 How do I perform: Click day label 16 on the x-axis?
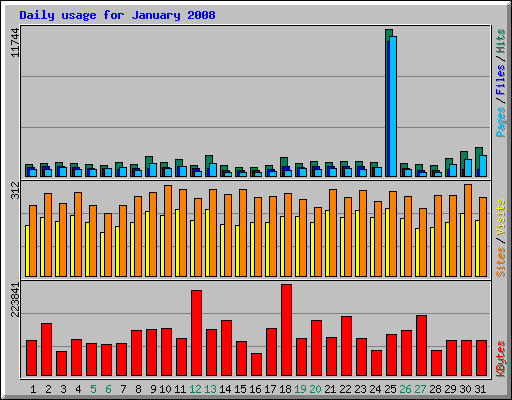click(x=255, y=389)
